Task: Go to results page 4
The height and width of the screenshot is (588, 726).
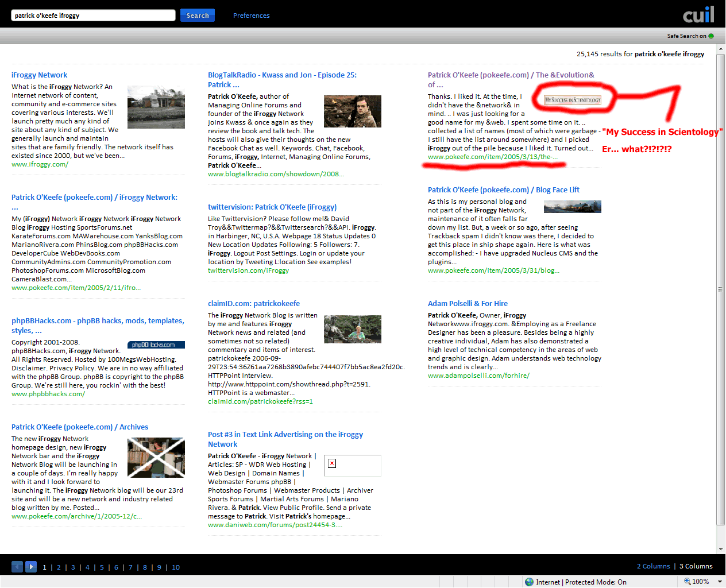Action: coord(87,567)
